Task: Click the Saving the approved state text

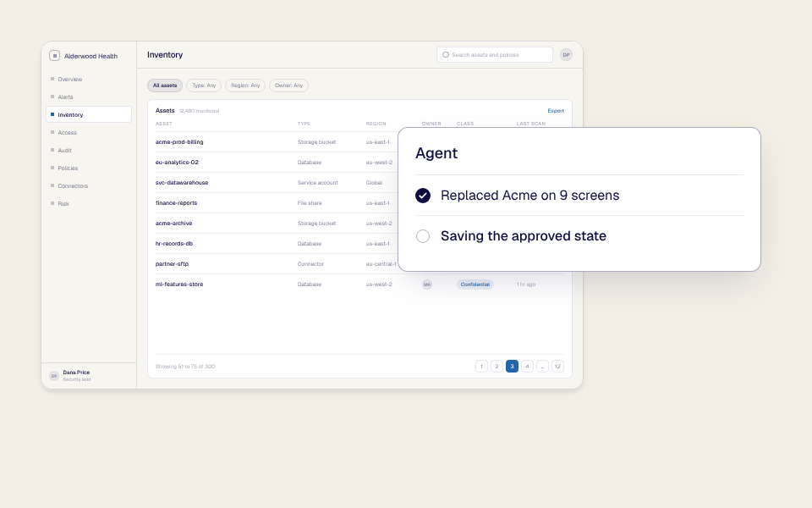Action: point(524,236)
